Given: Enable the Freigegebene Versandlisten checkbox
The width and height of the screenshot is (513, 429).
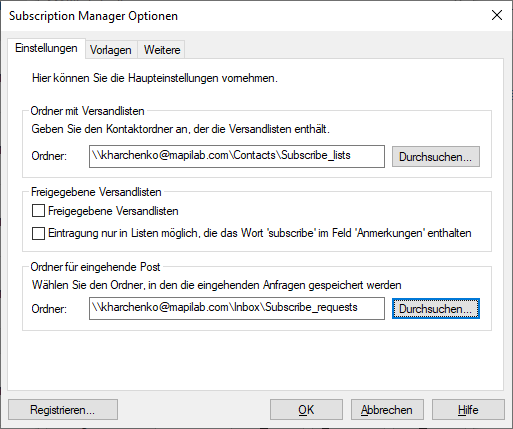Looking at the screenshot, I should 38,211.
